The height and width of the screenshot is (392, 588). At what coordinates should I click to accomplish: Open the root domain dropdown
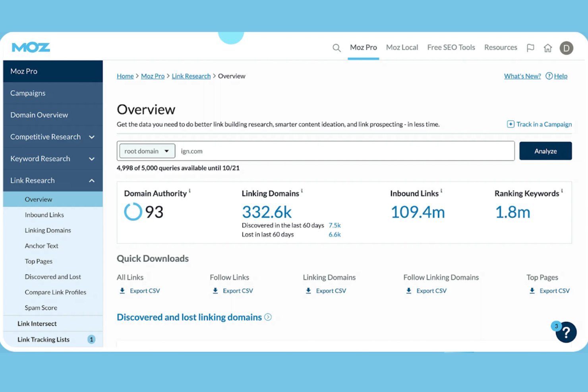coord(147,151)
